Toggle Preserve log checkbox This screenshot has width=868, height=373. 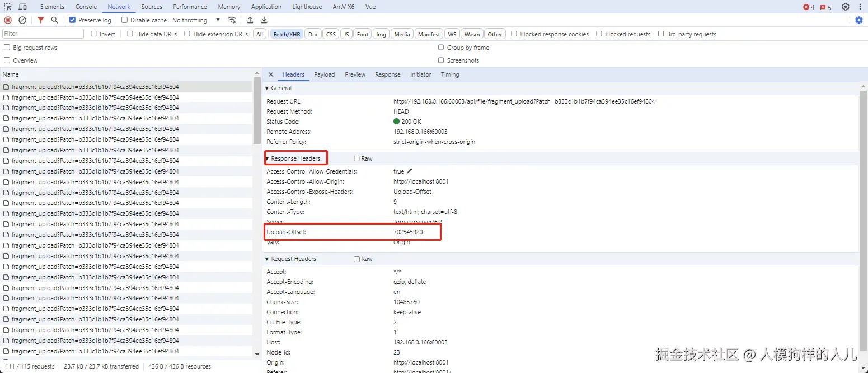(x=73, y=20)
